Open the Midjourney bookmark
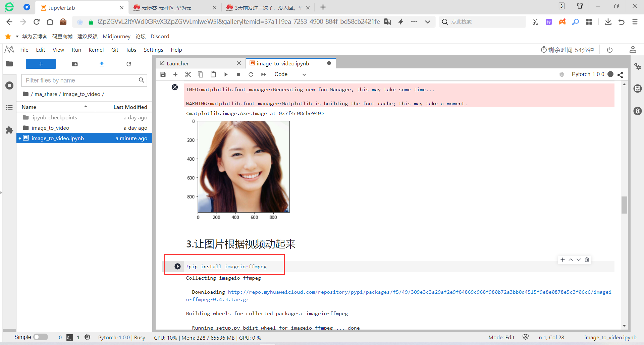644x345 pixels. point(116,37)
